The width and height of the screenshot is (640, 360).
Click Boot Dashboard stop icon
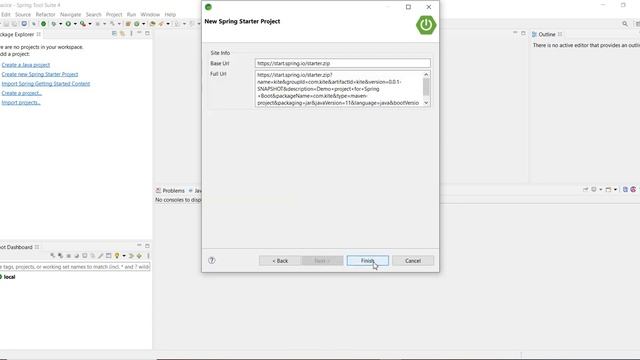(x=69, y=256)
